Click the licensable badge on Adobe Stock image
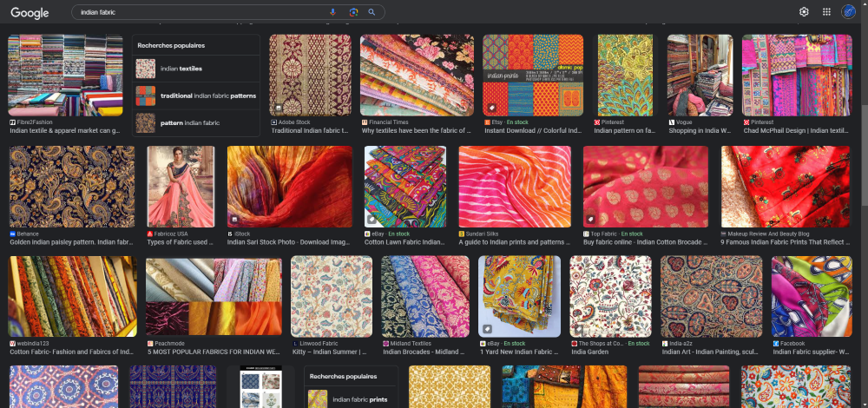Image resolution: width=868 pixels, height=408 pixels. [x=278, y=108]
